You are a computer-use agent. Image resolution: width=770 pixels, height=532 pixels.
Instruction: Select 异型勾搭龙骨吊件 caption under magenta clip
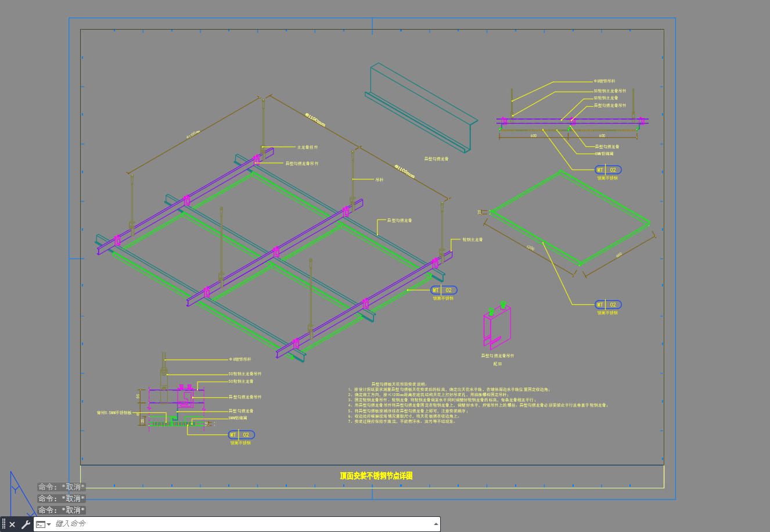[x=497, y=355]
